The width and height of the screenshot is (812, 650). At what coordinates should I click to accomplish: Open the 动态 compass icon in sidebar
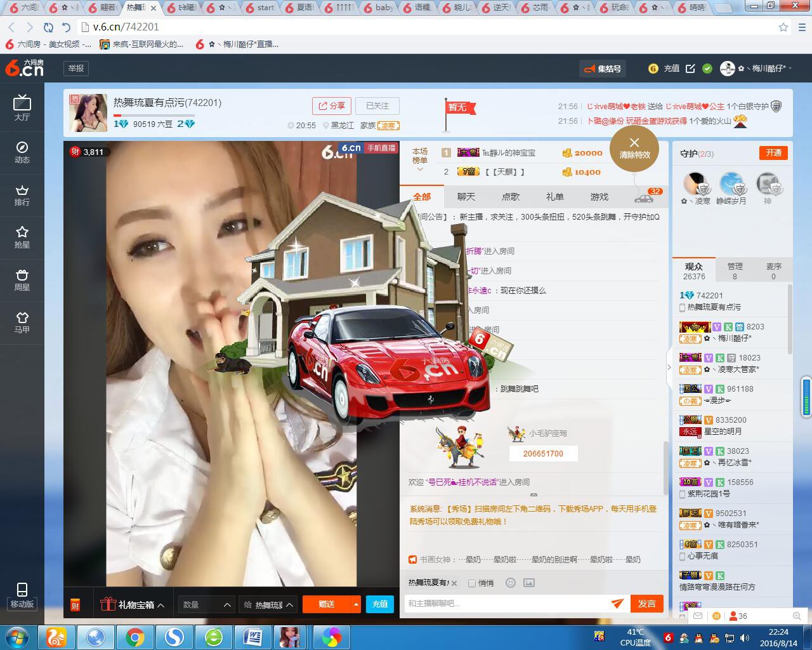22,152
